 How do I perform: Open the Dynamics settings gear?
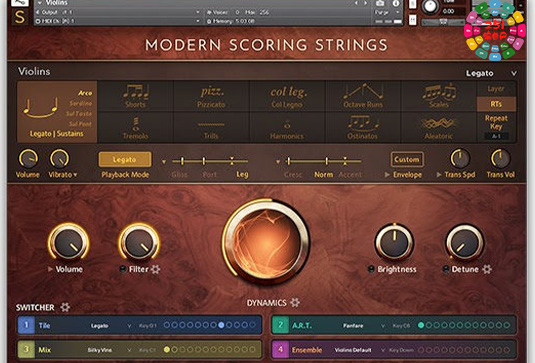pyautogui.click(x=295, y=302)
